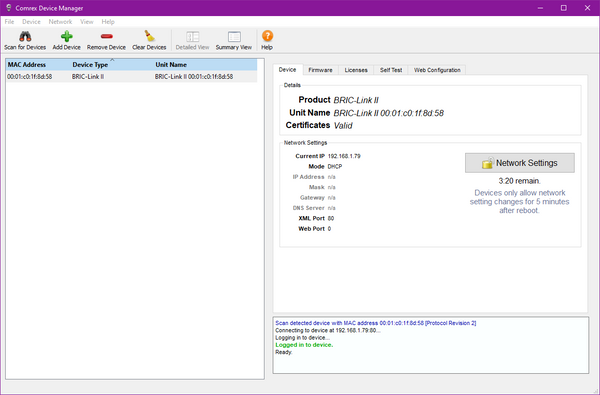Open the View menu

(x=87, y=22)
